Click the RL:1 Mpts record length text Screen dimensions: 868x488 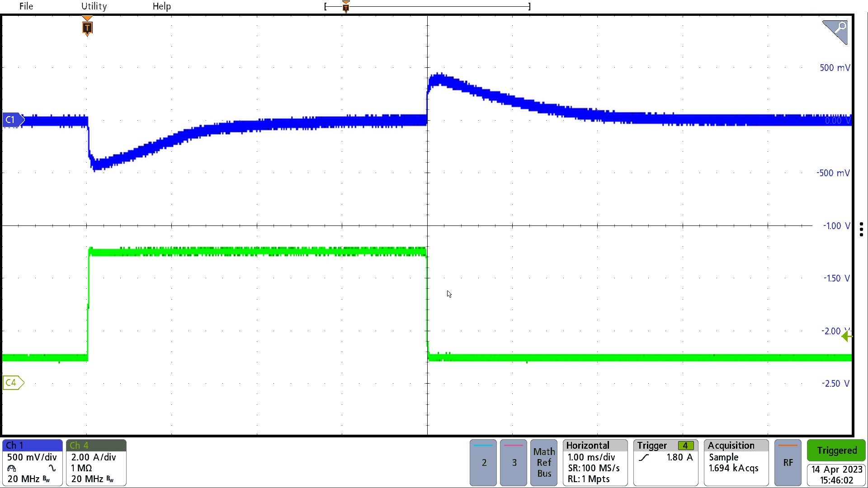pos(589,479)
